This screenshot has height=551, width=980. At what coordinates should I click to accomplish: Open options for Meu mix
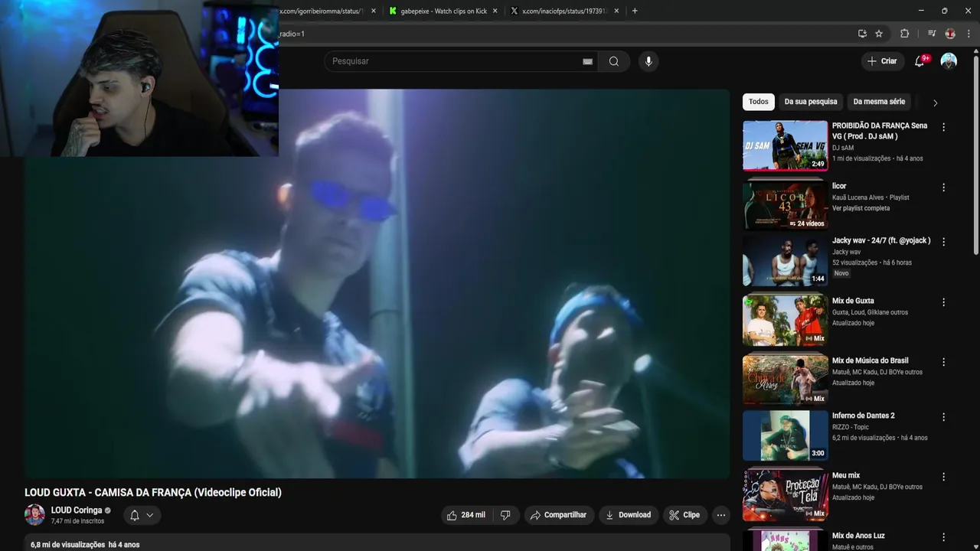pos(943,477)
